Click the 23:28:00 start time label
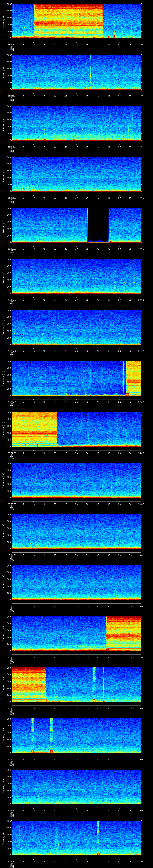 point(12,759)
